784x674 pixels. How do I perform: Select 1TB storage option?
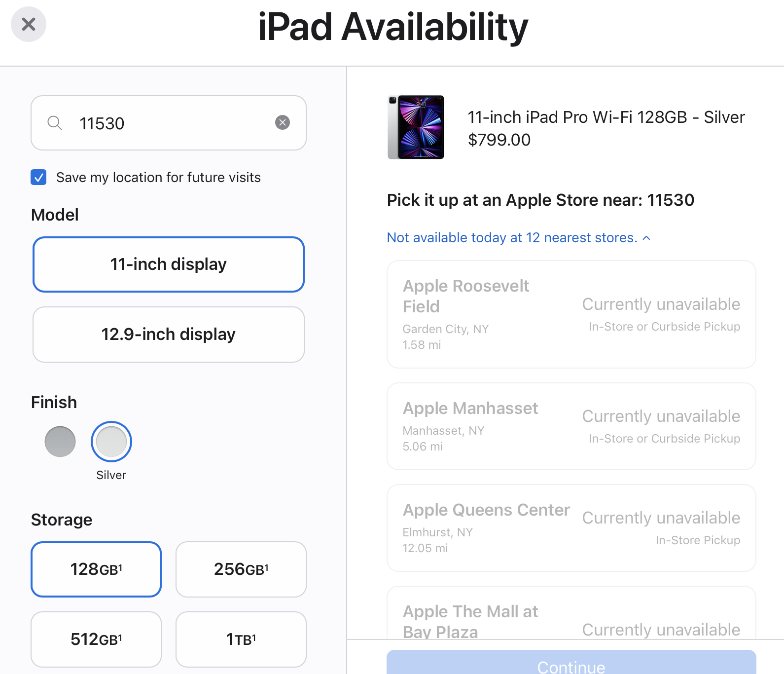(241, 639)
